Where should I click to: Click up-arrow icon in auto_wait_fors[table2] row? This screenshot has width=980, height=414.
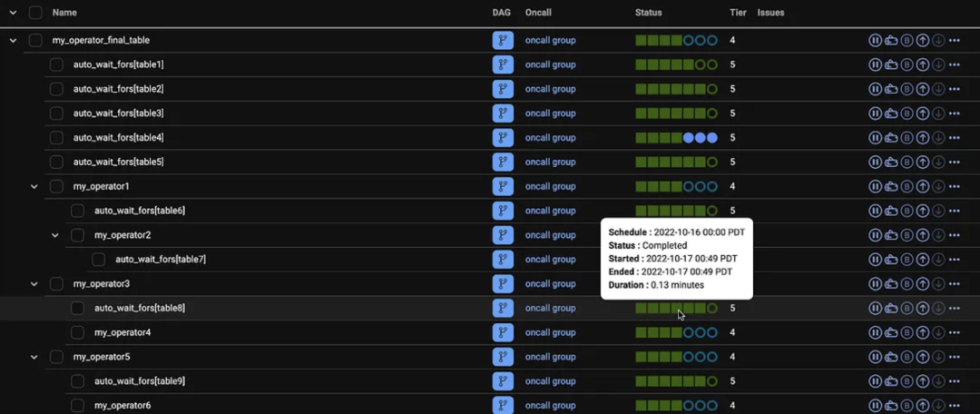[x=923, y=90]
